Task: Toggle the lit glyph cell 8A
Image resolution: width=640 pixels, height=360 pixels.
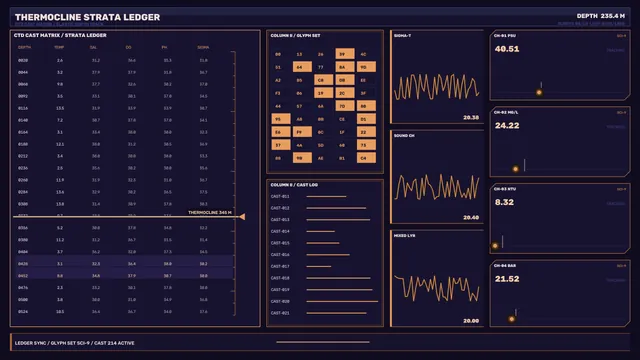Action: (x=345, y=67)
